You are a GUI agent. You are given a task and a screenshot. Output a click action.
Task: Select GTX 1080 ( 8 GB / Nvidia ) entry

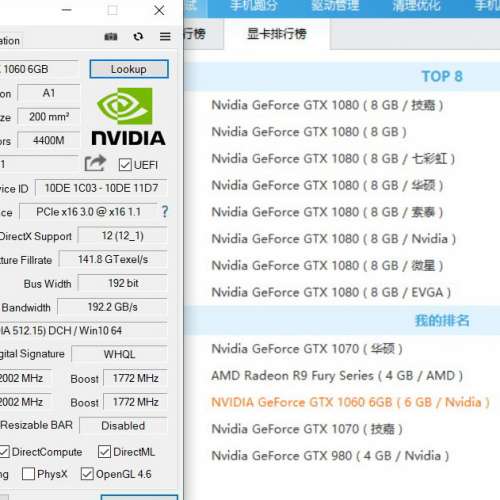334,239
